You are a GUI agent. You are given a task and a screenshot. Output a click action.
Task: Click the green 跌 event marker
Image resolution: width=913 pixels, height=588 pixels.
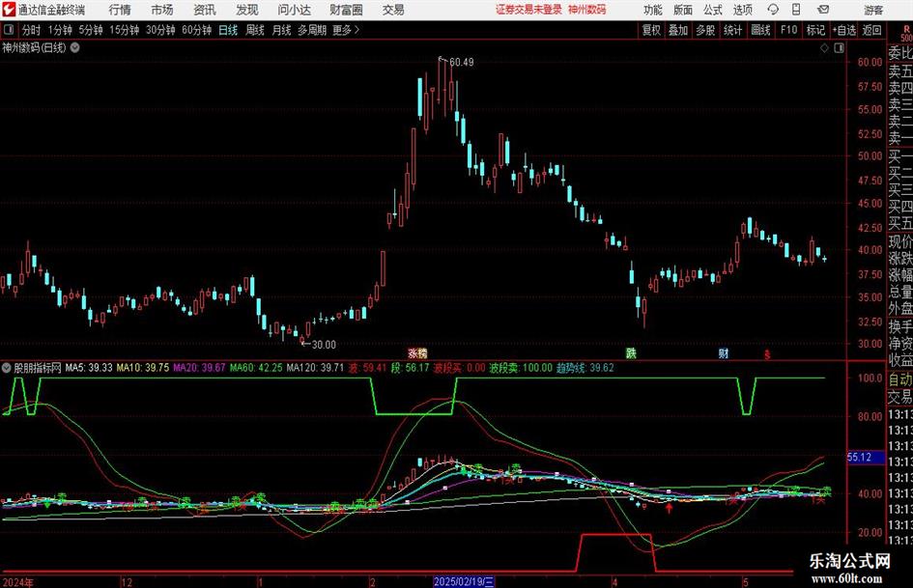coord(631,353)
